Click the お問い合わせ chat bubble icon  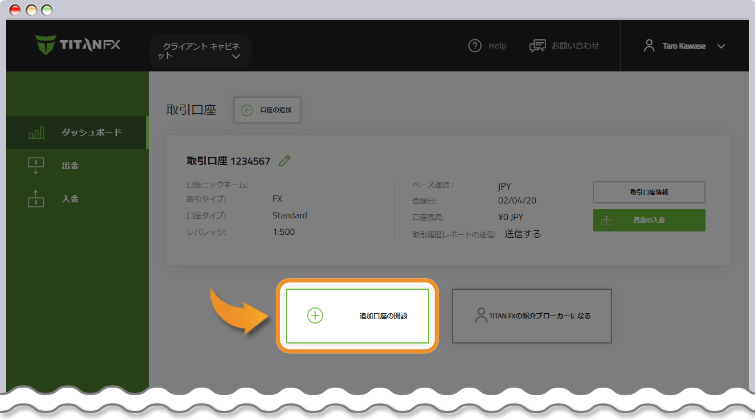pos(538,46)
